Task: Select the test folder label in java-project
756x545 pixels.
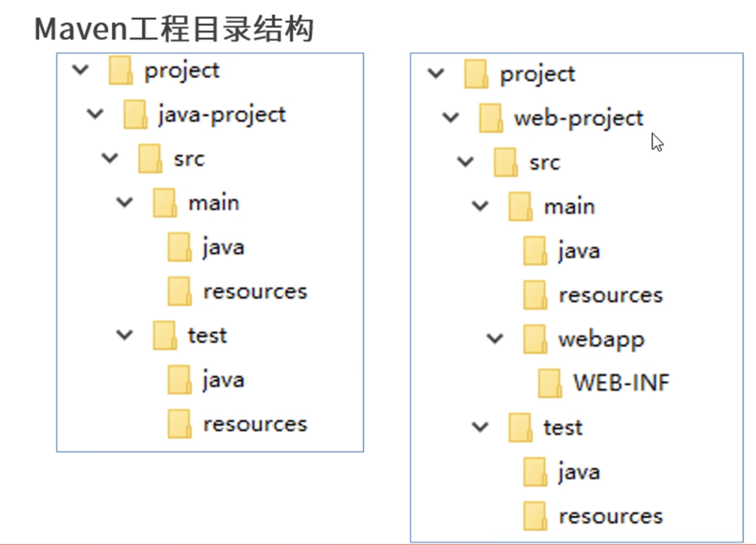Action: (x=207, y=336)
